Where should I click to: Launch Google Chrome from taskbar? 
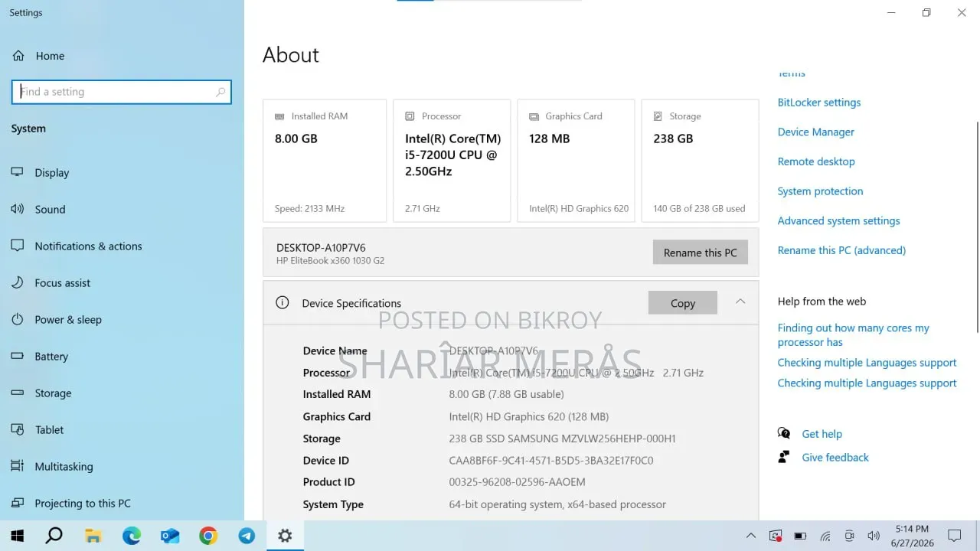208,536
